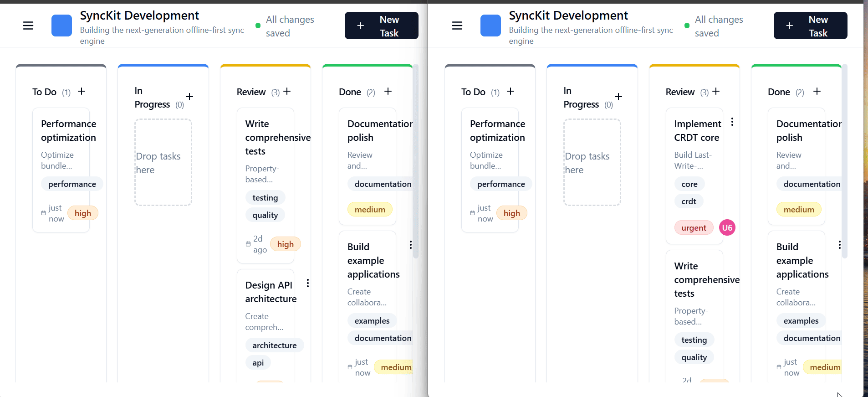This screenshot has height=397, width=868.
Task: Add task to In Progress column, right window
Action: pos(618,97)
